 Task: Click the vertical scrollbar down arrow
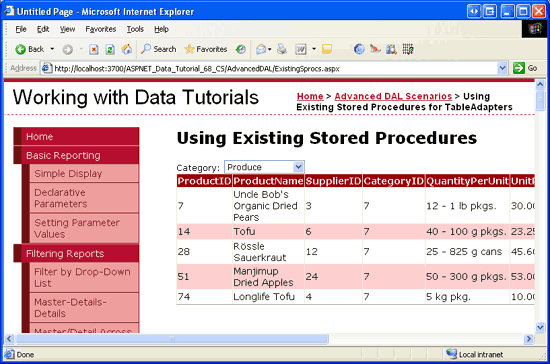click(540, 327)
